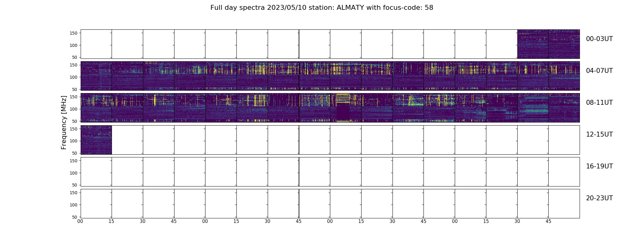Click the first empty panel of the 16-19UT row
644x245 pixels.
coord(96,172)
